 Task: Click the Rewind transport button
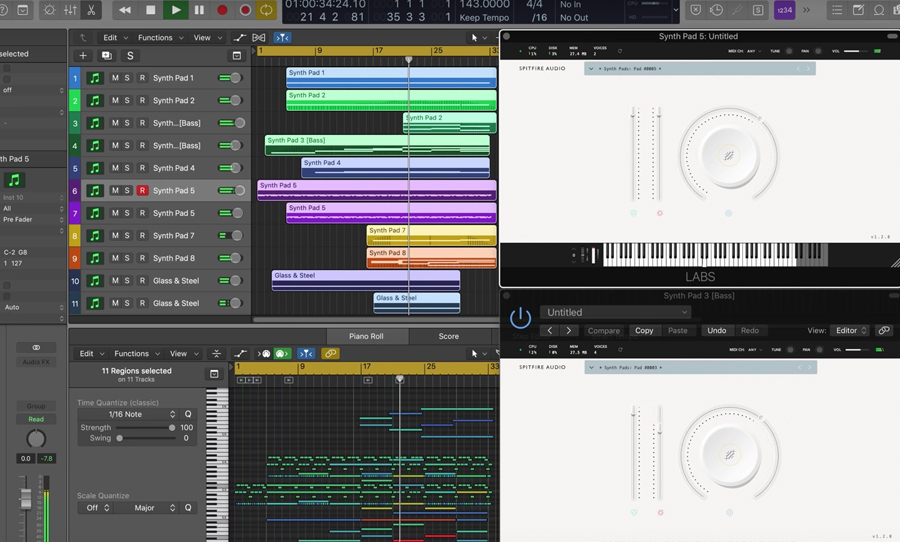(x=124, y=10)
